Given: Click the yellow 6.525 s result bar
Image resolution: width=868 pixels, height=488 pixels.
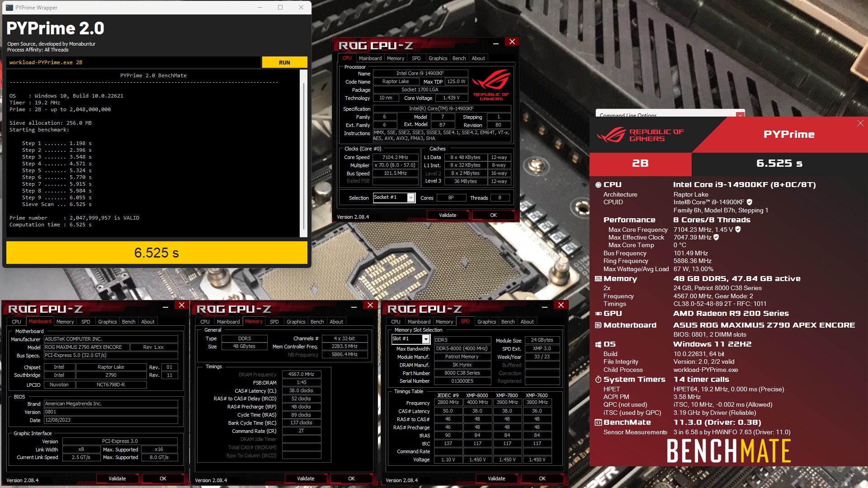Looking at the screenshot, I should point(157,253).
